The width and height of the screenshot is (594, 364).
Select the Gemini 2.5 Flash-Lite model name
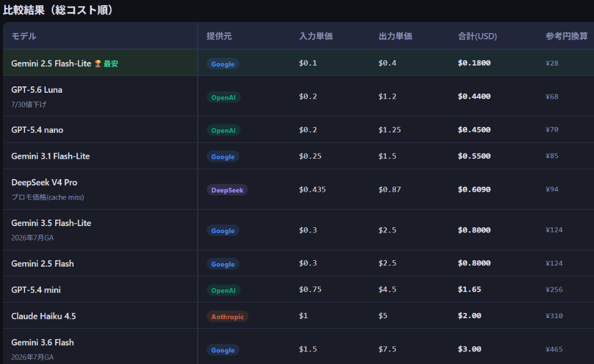(51, 64)
